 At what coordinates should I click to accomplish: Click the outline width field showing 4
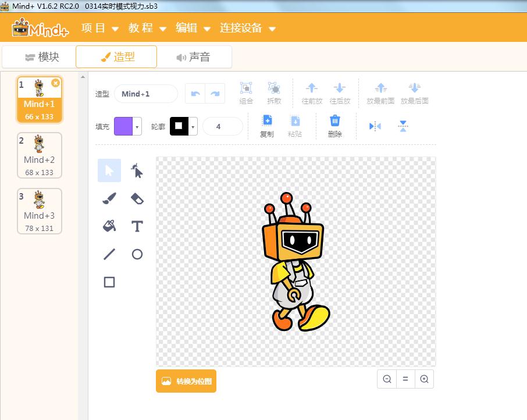(223, 127)
